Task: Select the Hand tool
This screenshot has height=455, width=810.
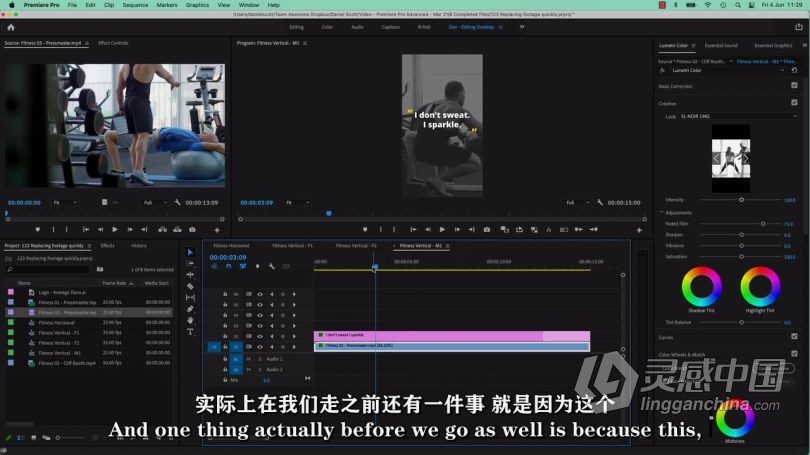Action: pos(190,320)
